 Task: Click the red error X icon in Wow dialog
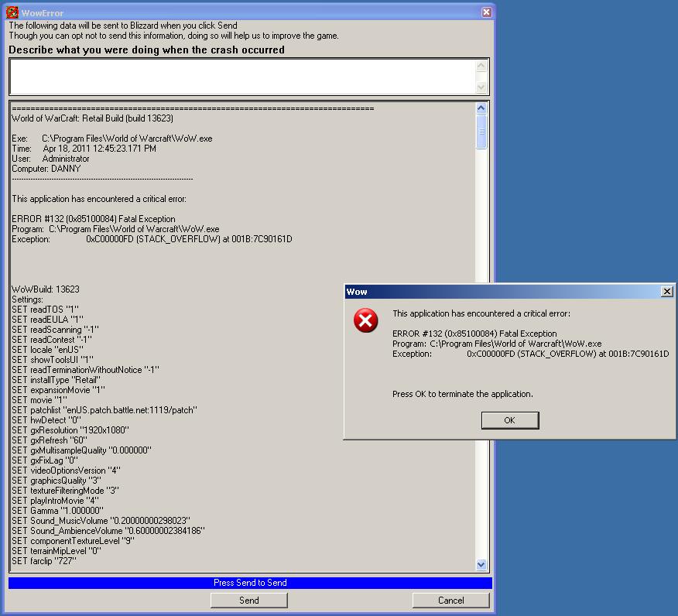(365, 320)
